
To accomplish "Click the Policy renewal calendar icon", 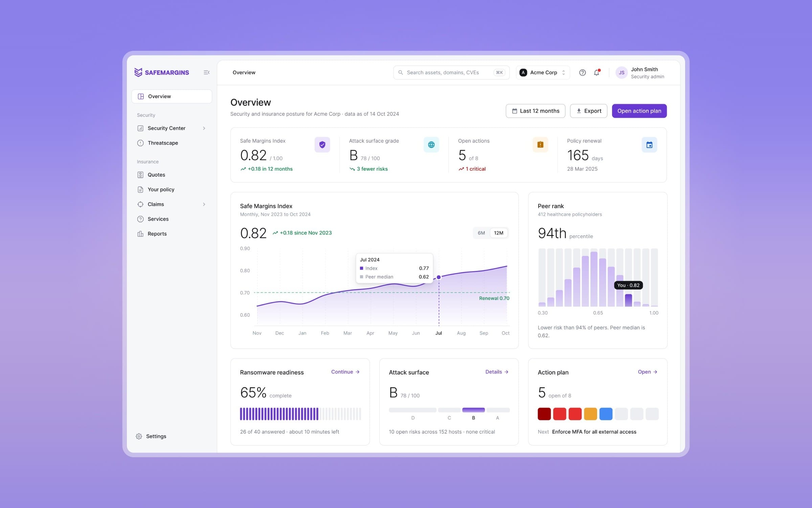I will [649, 145].
